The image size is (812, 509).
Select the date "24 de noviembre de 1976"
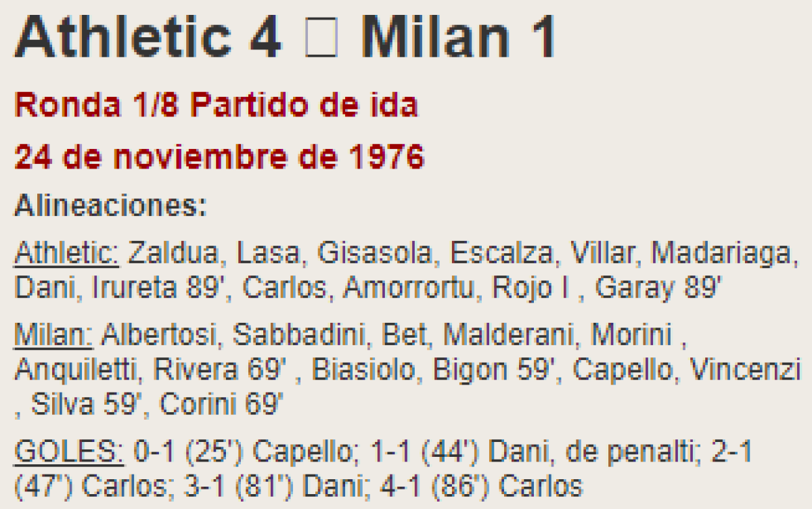point(219,157)
